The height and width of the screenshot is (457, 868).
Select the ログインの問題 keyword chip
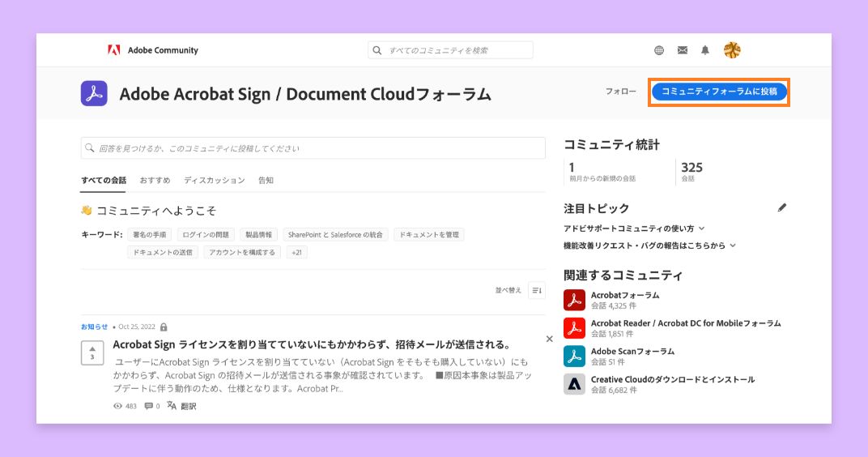pos(206,234)
